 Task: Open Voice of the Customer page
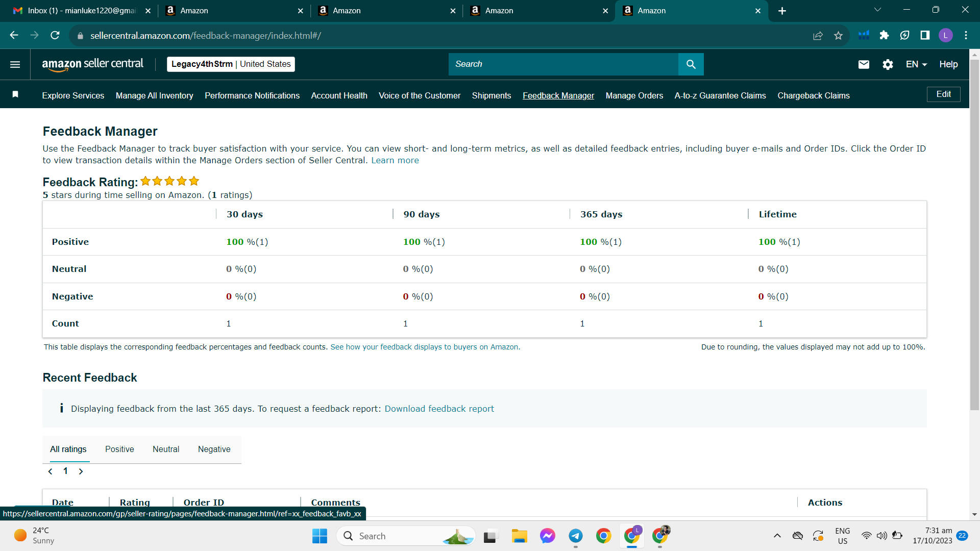point(420,96)
